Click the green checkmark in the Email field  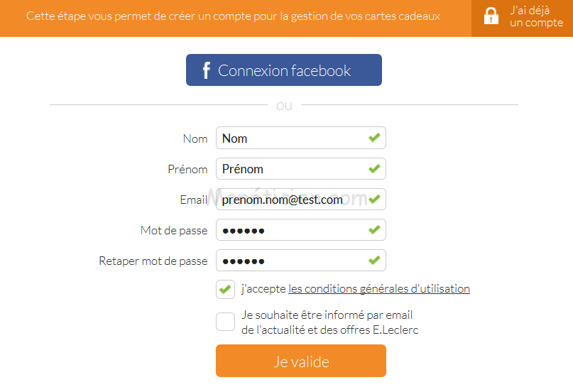pyautogui.click(x=374, y=200)
